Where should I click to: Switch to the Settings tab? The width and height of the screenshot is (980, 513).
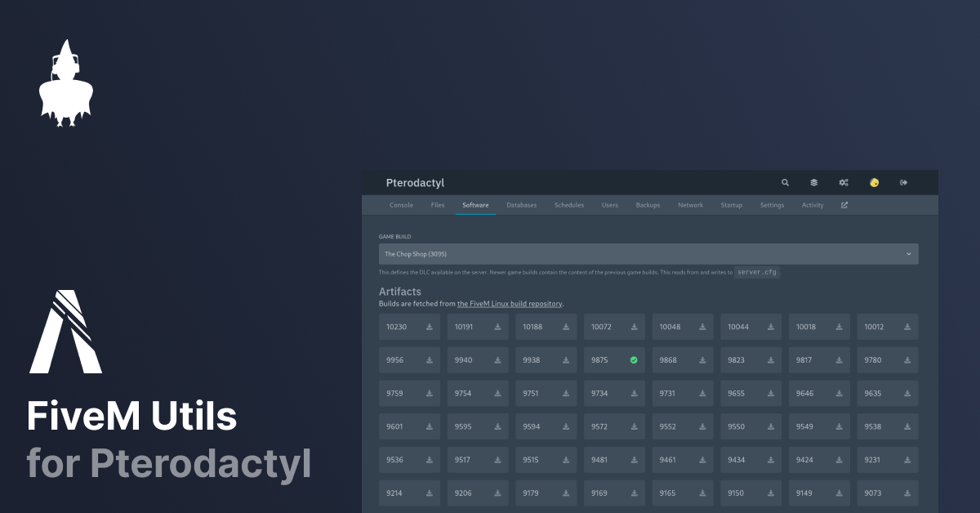pos(773,205)
